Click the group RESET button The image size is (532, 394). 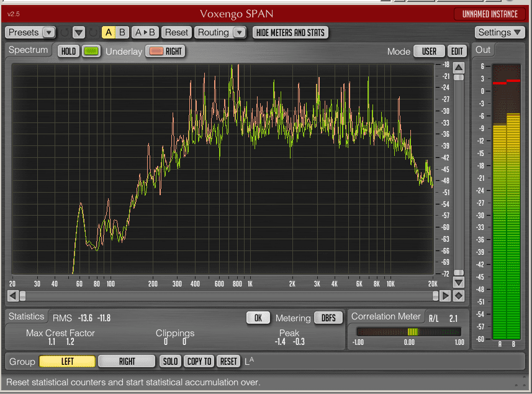pos(228,362)
